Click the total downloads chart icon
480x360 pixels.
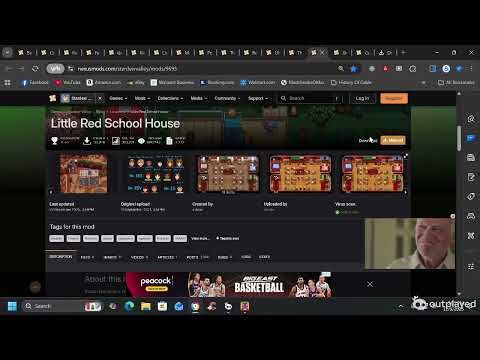coord(115,141)
